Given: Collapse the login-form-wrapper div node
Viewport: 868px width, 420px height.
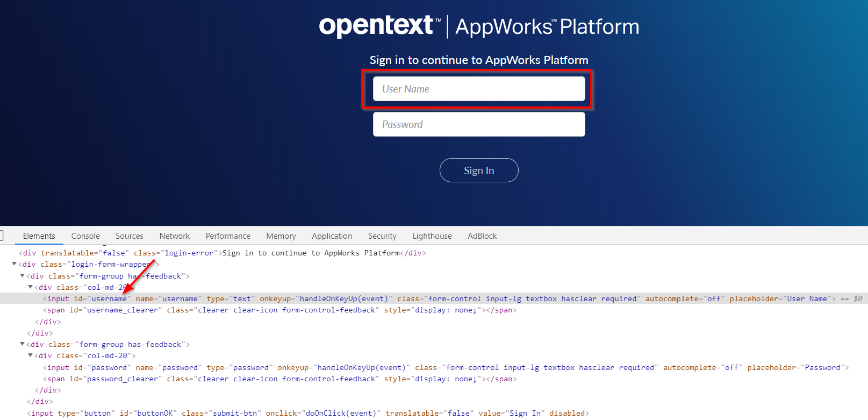Looking at the screenshot, I should [x=14, y=264].
